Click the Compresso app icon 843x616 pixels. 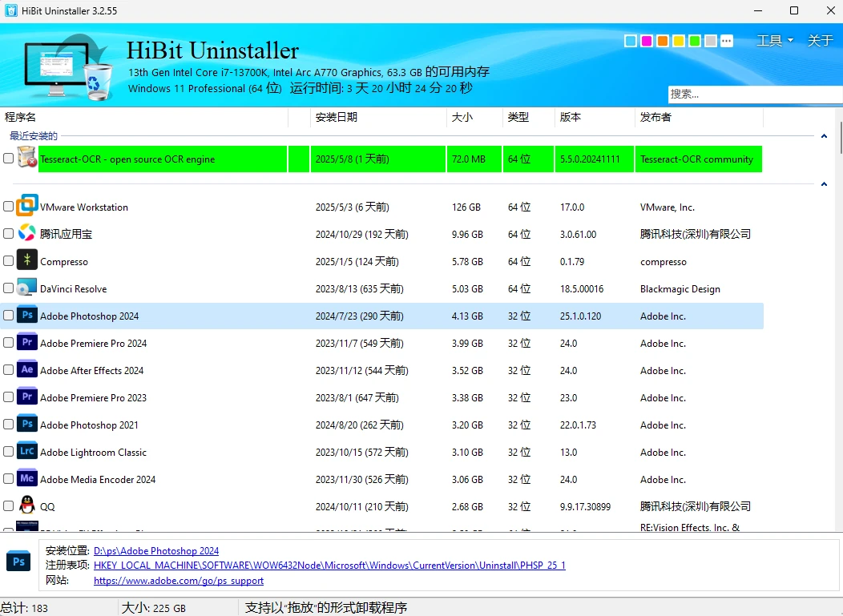pyautogui.click(x=27, y=260)
